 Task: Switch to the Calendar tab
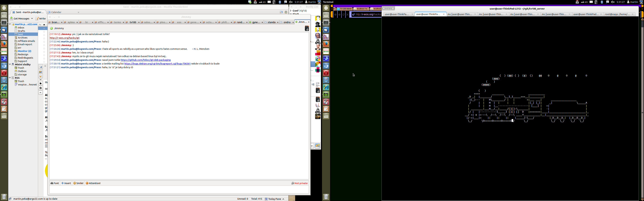57,12
